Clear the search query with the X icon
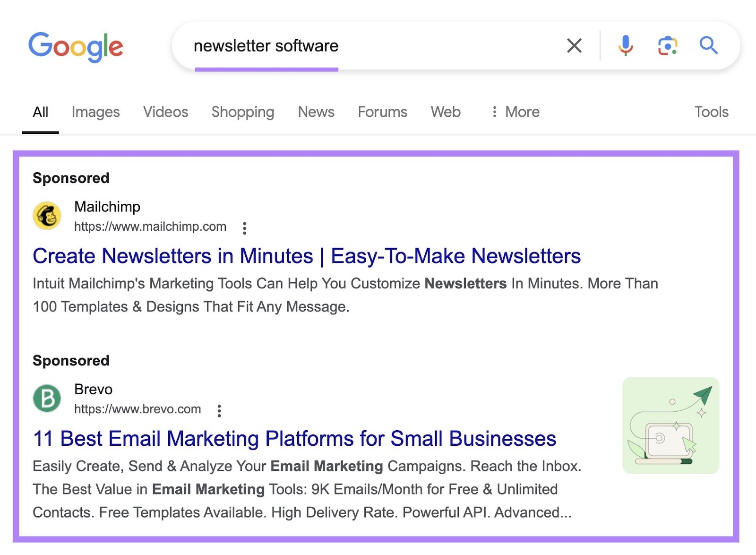This screenshot has height=555, width=756. [574, 46]
